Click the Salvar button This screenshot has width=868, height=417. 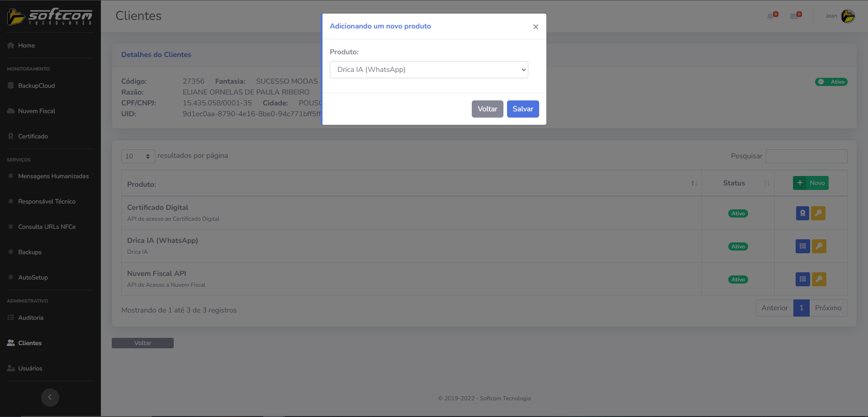(522, 109)
